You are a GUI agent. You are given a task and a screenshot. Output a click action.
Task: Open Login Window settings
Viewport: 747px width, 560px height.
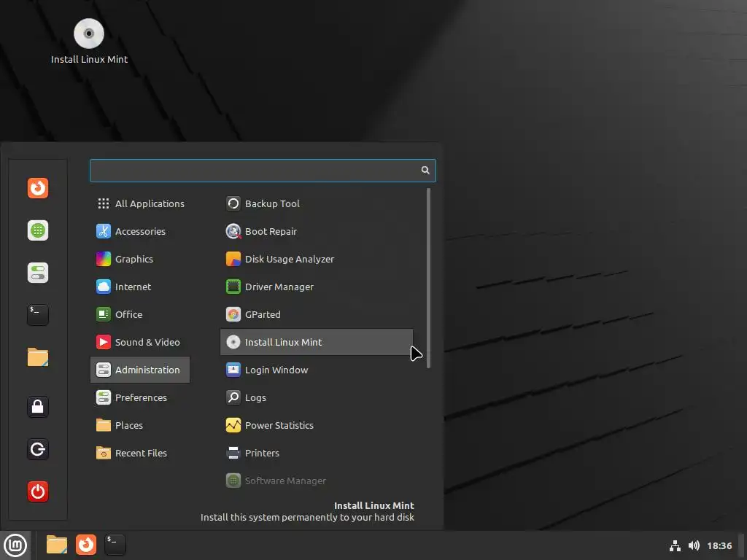tap(317, 370)
